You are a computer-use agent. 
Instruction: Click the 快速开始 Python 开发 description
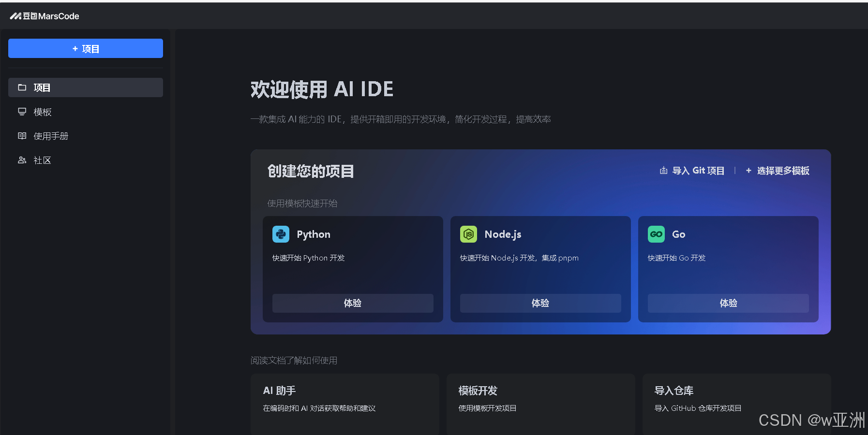(x=309, y=258)
